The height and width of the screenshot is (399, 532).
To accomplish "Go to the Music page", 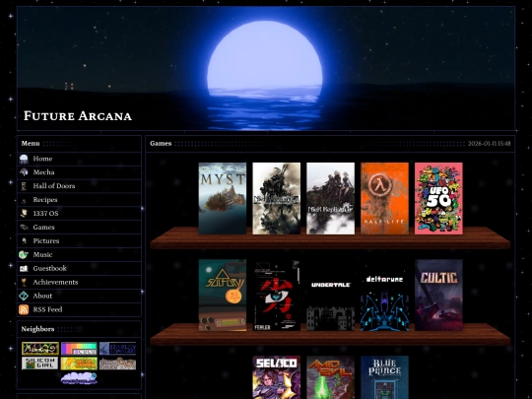I will point(42,255).
